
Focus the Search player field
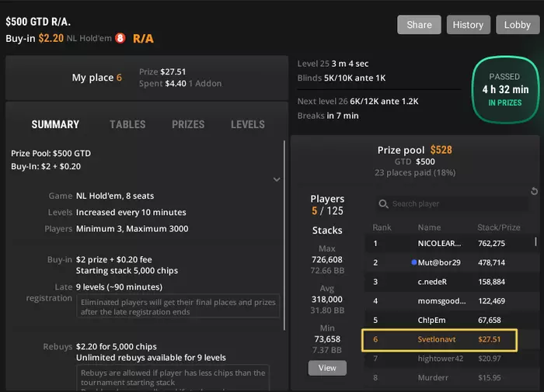(453, 204)
